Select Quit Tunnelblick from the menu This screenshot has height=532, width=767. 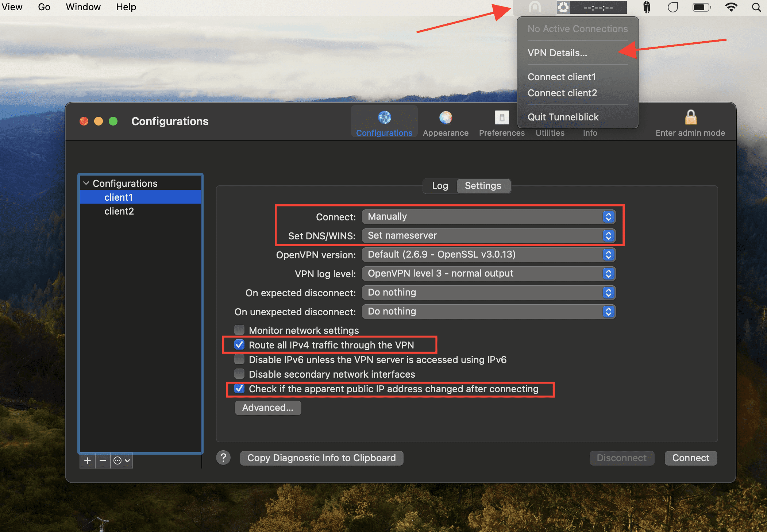(x=563, y=117)
